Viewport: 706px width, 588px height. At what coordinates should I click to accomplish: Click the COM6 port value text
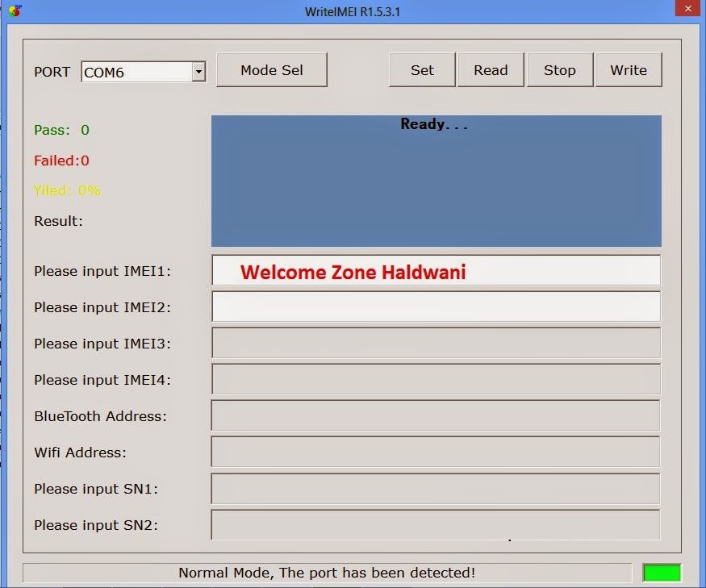(104, 73)
